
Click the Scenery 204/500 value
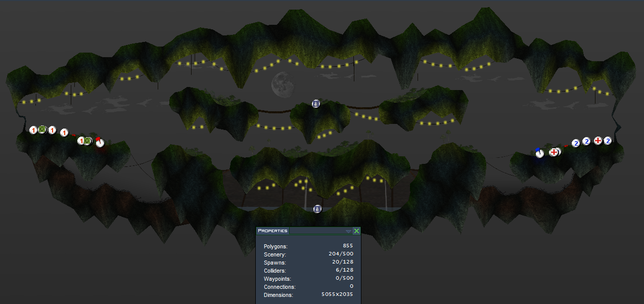point(341,254)
